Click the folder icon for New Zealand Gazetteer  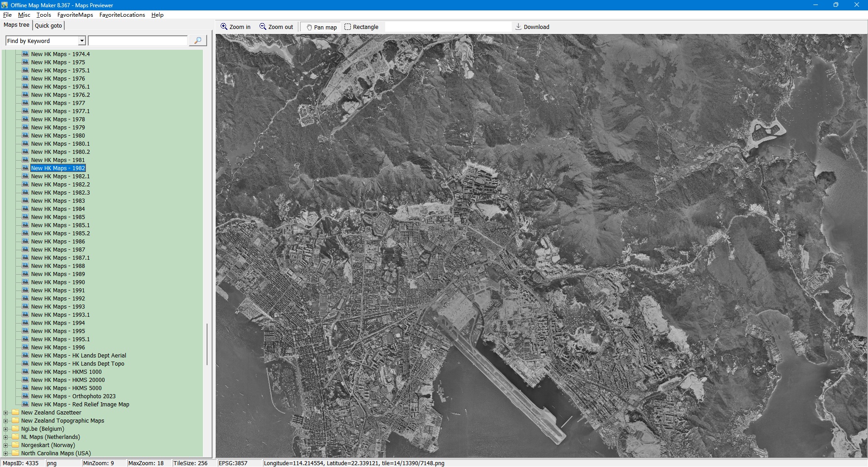16,412
